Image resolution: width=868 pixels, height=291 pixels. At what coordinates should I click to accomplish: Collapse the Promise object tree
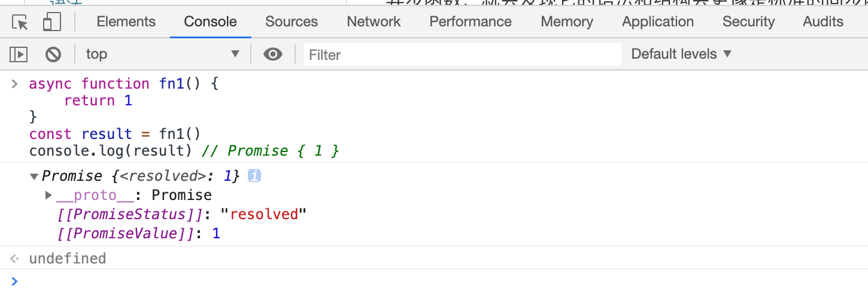pyautogui.click(x=34, y=177)
